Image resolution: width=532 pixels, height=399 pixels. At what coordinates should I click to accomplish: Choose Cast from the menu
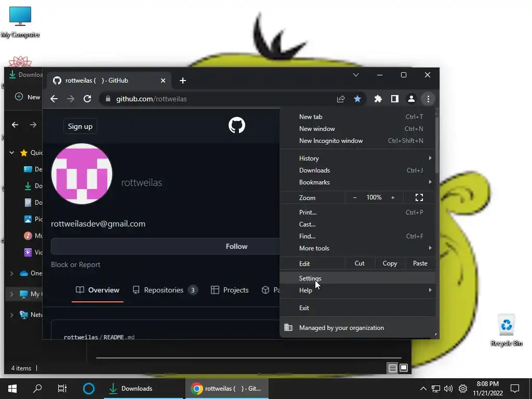[x=357, y=224]
